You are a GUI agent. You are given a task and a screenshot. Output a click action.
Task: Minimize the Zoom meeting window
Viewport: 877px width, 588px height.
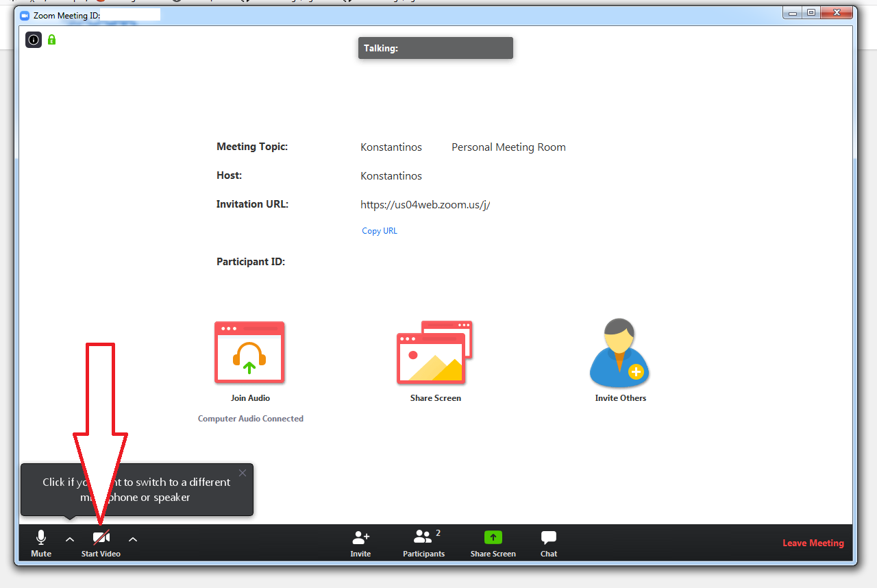pyautogui.click(x=793, y=12)
